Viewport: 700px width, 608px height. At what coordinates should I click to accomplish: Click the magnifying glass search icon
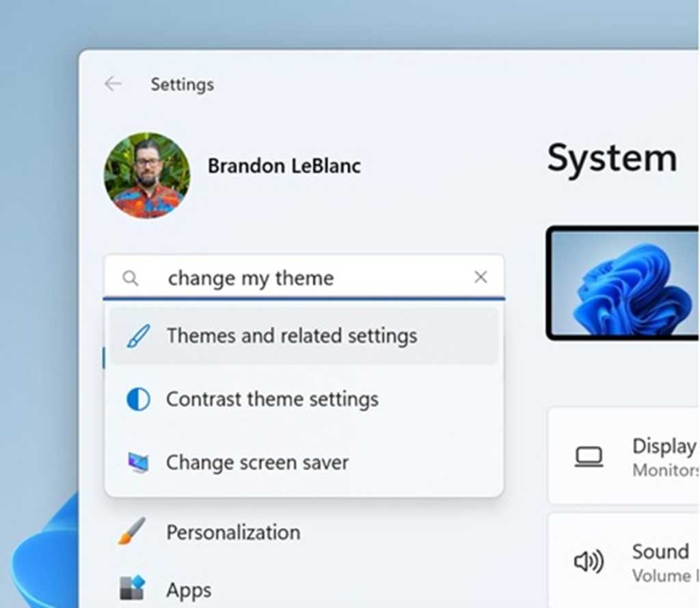coord(130,277)
